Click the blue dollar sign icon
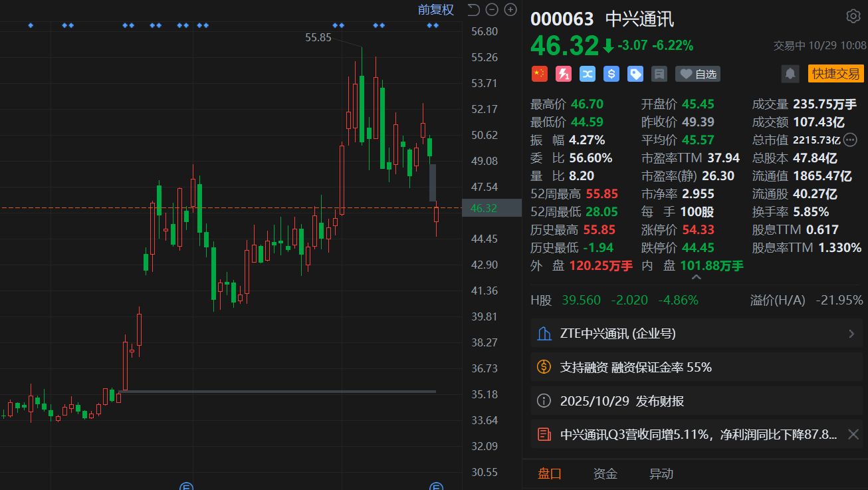This screenshot has height=490, width=868. click(611, 74)
